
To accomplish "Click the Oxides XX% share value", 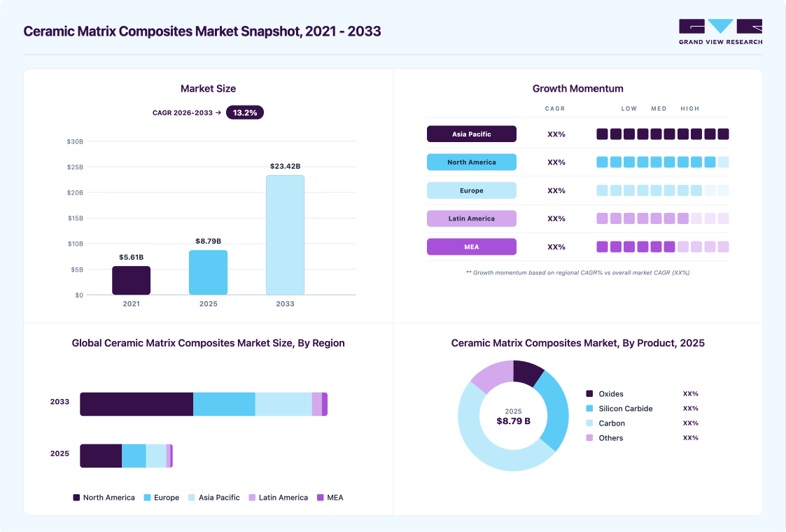I will (691, 393).
